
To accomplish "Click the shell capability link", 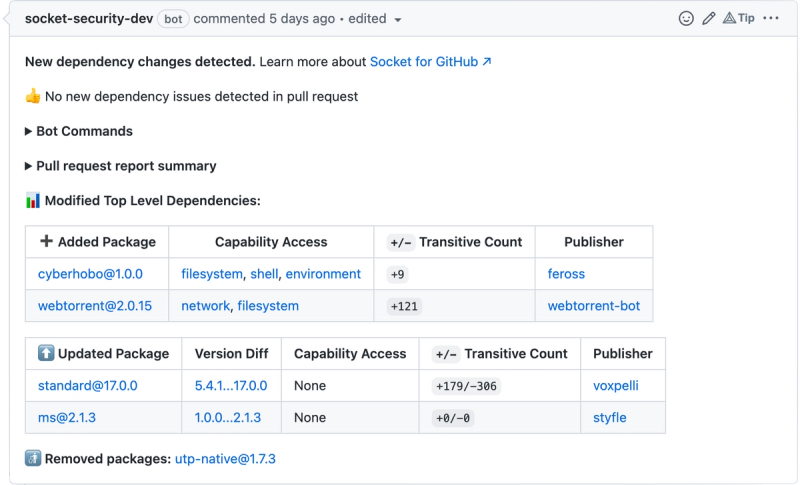I will click(x=264, y=274).
